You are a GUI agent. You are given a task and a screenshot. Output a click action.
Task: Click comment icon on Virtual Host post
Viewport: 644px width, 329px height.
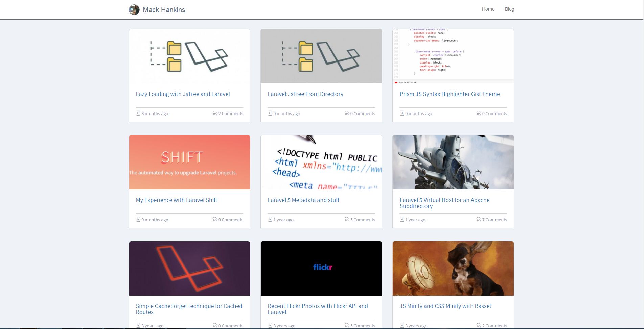pyautogui.click(x=479, y=219)
